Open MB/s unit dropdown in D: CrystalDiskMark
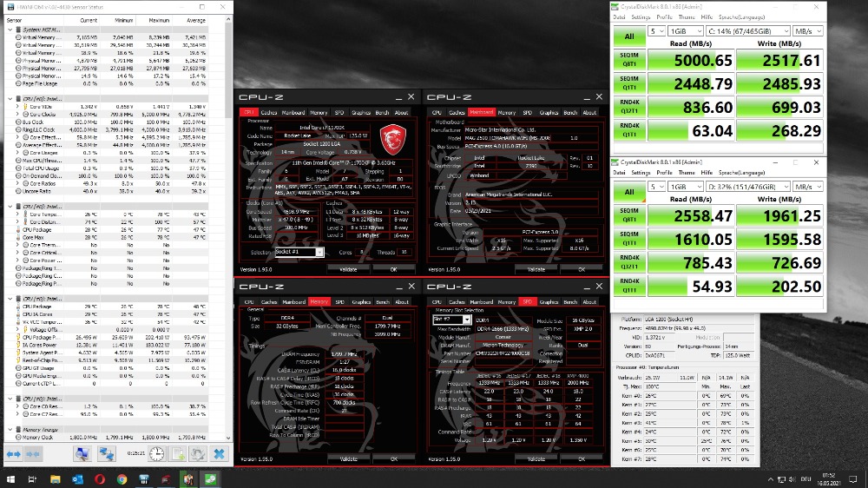This screenshot has width=868, height=488. pyautogui.click(x=807, y=187)
